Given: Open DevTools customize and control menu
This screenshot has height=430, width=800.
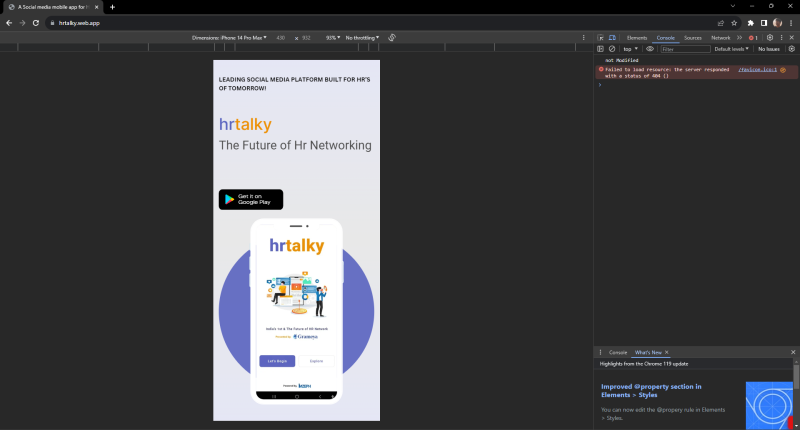Looking at the screenshot, I should tap(781, 38).
